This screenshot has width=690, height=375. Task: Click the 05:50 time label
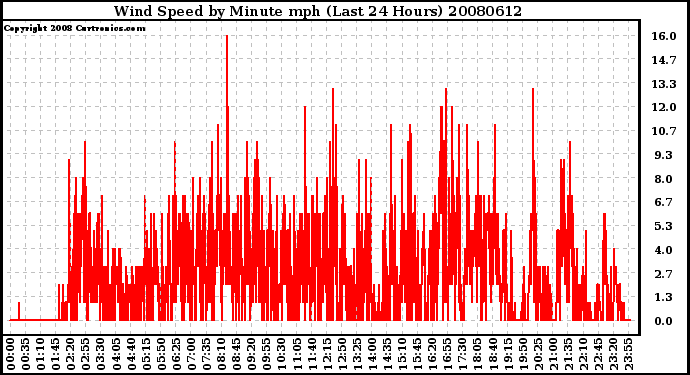click(161, 355)
